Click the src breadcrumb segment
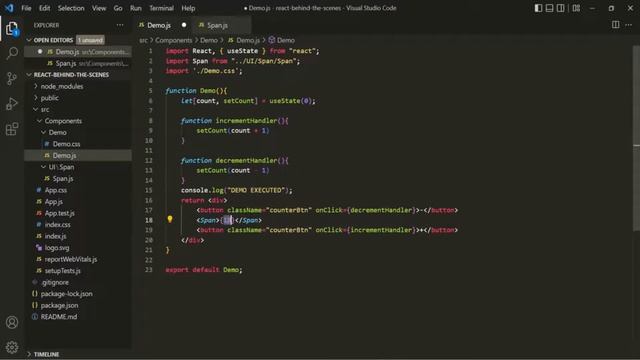The width and height of the screenshot is (640, 360). [143, 40]
